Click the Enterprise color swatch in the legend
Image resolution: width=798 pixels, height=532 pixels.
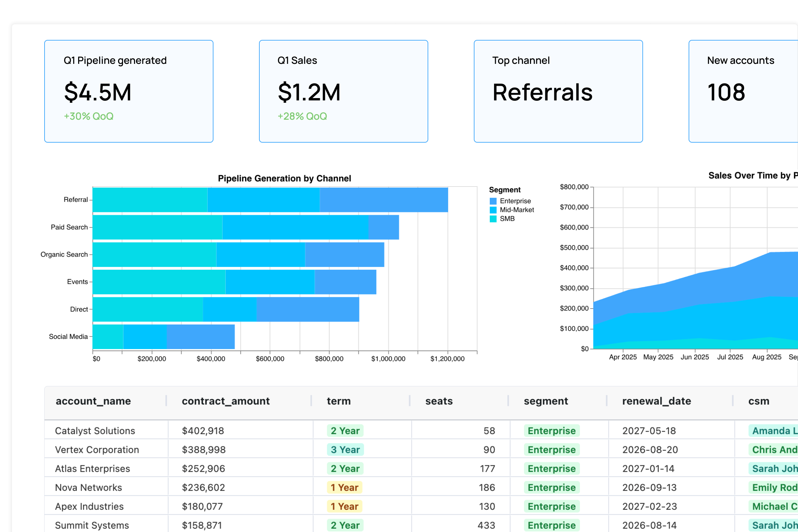coord(493,200)
